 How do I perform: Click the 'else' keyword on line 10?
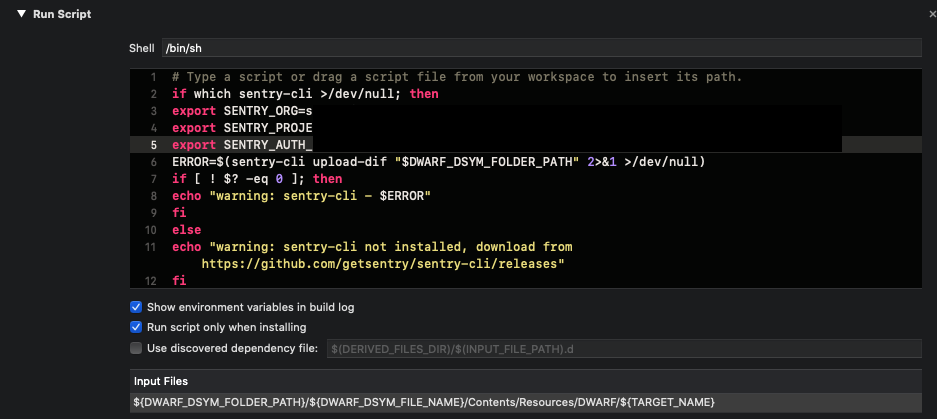[x=186, y=230]
